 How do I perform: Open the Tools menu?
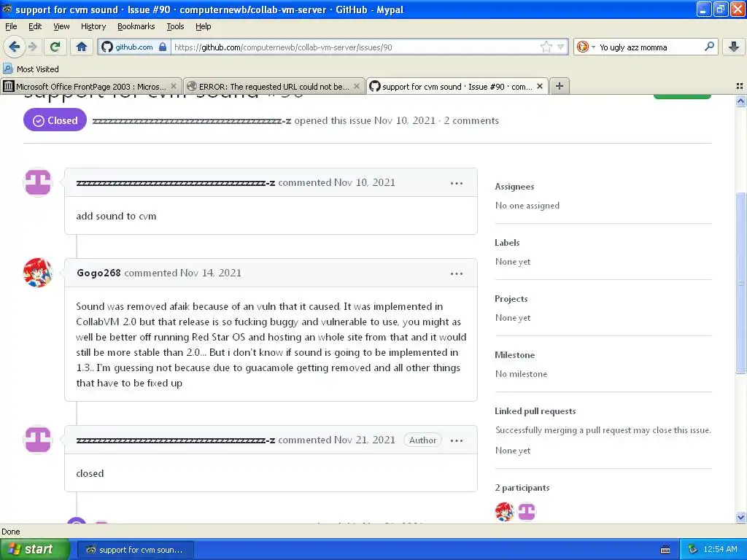pyautogui.click(x=175, y=26)
